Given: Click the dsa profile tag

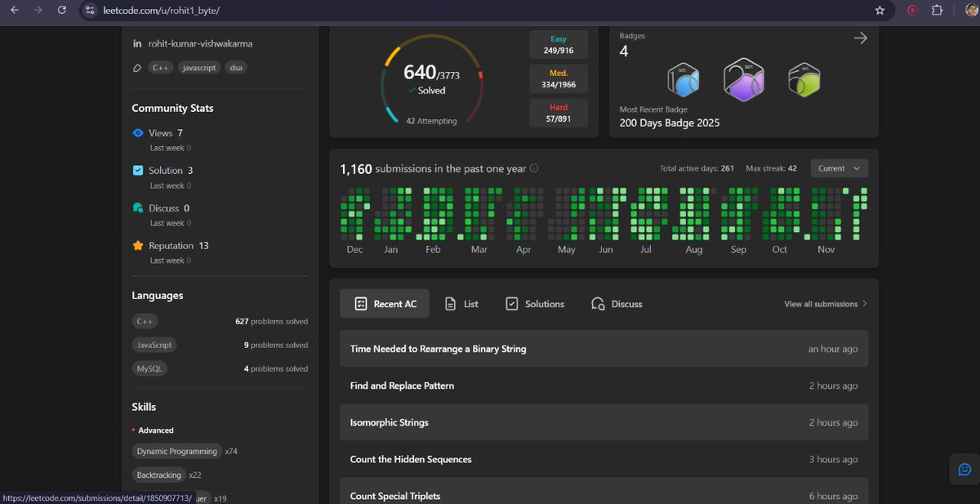Looking at the screenshot, I should coord(236,68).
